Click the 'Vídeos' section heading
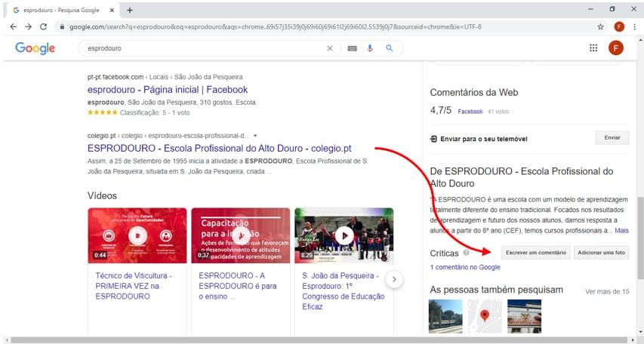 (102, 196)
